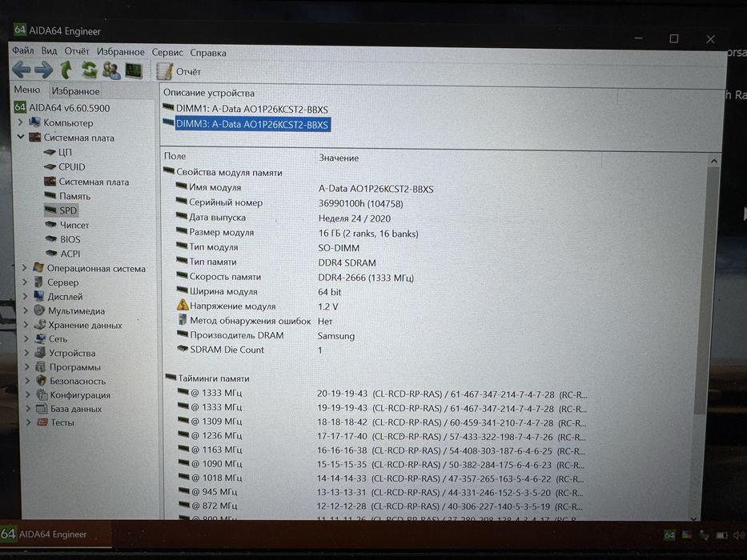
Task: Click AIDA64 Engineer taskbar button
Action: pos(54,534)
